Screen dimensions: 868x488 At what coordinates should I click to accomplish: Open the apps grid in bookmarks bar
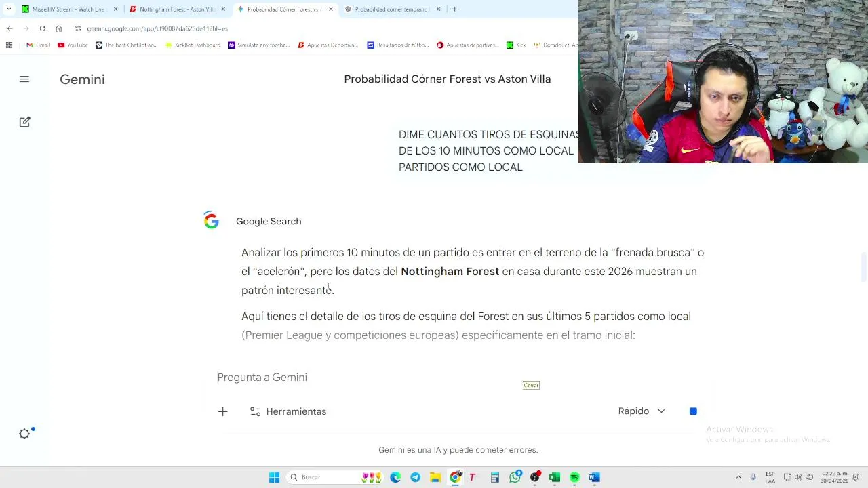point(9,45)
